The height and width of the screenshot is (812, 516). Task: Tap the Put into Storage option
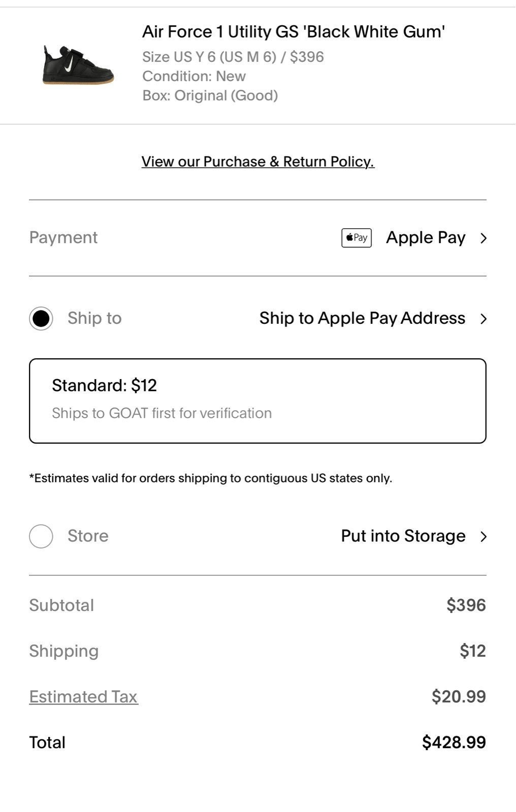coord(403,536)
